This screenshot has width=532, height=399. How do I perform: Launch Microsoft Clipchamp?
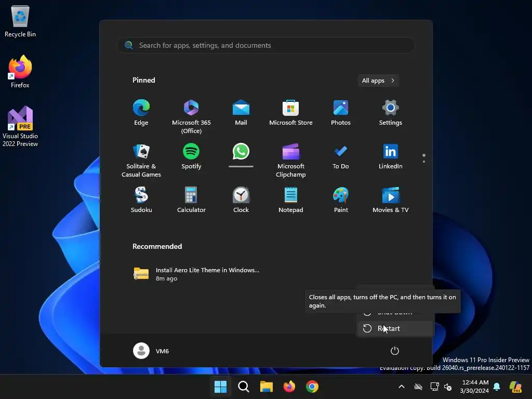[291, 160]
